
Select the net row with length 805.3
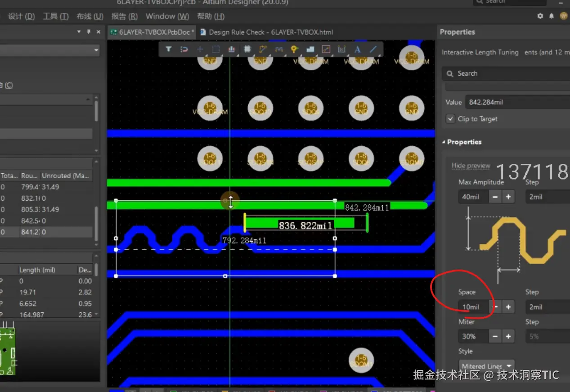click(46, 209)
